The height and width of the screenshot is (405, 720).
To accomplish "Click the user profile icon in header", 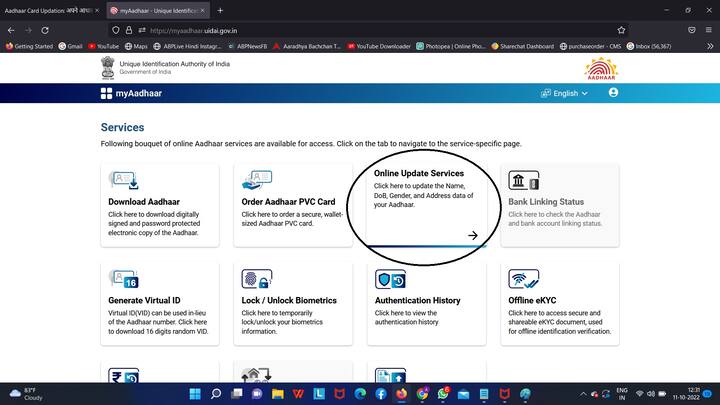I will point(613,93).
